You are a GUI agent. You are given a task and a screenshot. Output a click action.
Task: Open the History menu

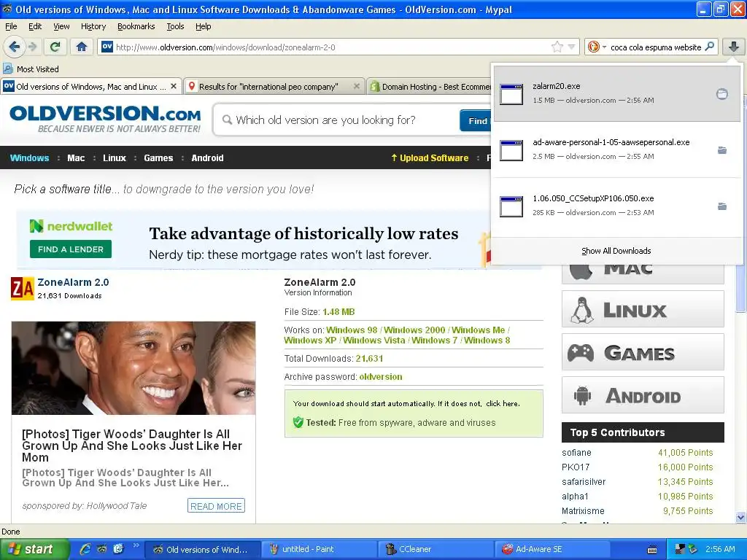[x=93, y=26]
